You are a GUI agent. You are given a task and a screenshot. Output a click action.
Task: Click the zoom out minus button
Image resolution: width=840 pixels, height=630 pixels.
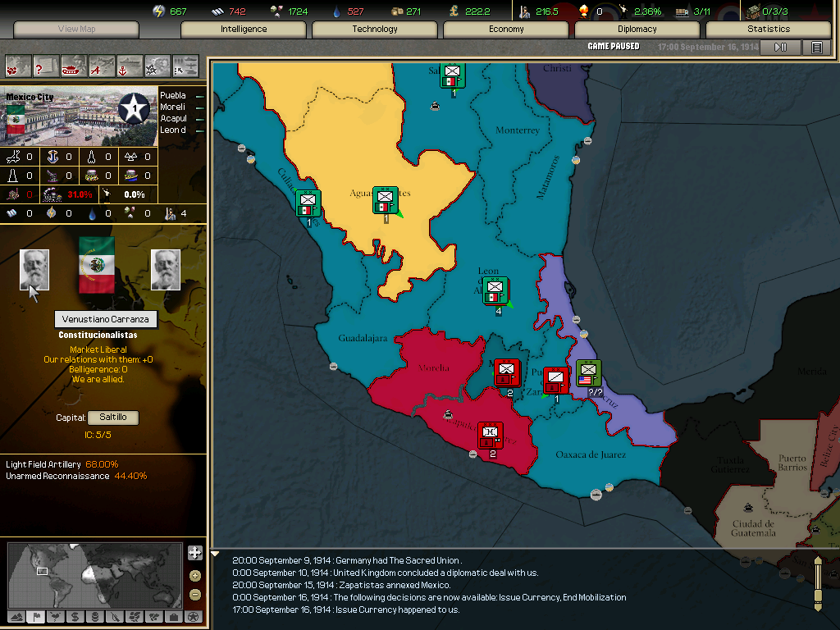click(194, 595)
